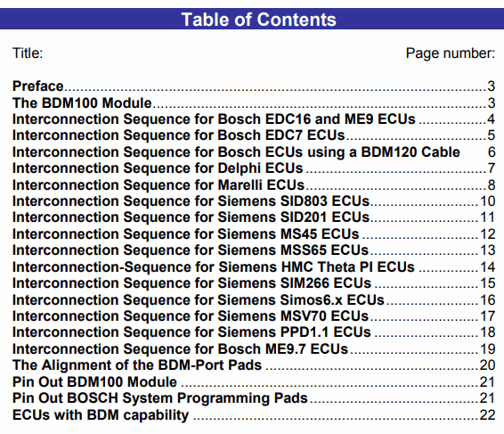
Task: Jump to Siemens PPD1.1 ECUs section
Action: coord(254,332)
